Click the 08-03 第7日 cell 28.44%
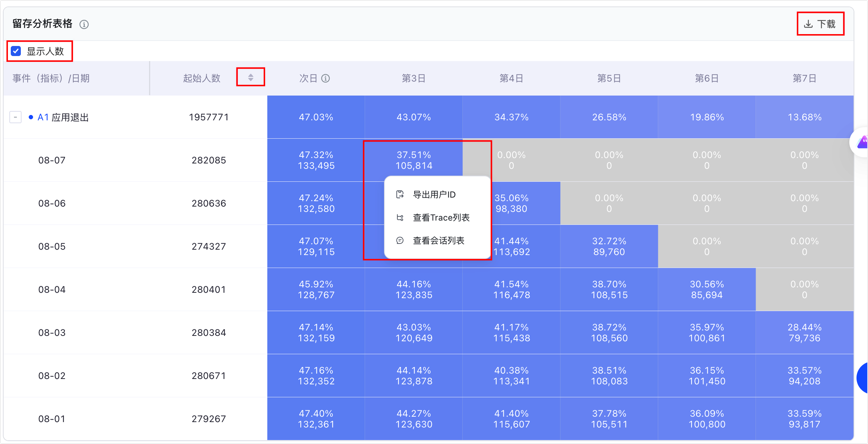The height and width of the screenshot is (444, 868). click(804, 333)
